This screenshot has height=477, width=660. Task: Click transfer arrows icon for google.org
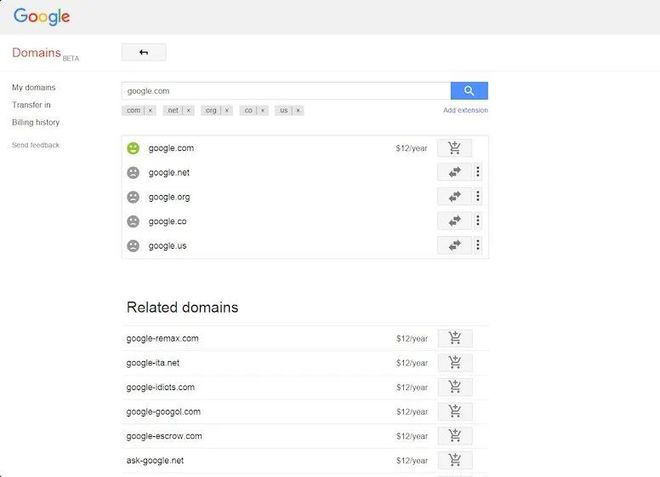click(454, 197)
